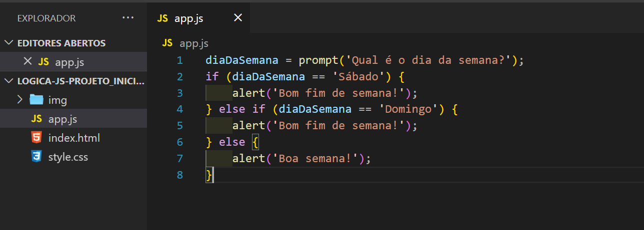Click the JS icon in breadcrumb bar
644x230 pixels.
(x=167, y=43)
